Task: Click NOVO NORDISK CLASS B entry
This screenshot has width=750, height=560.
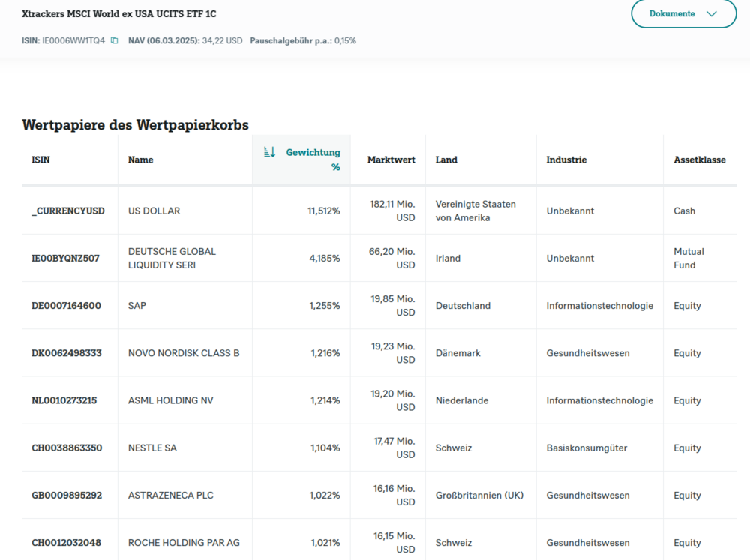Action: (184, 352)
